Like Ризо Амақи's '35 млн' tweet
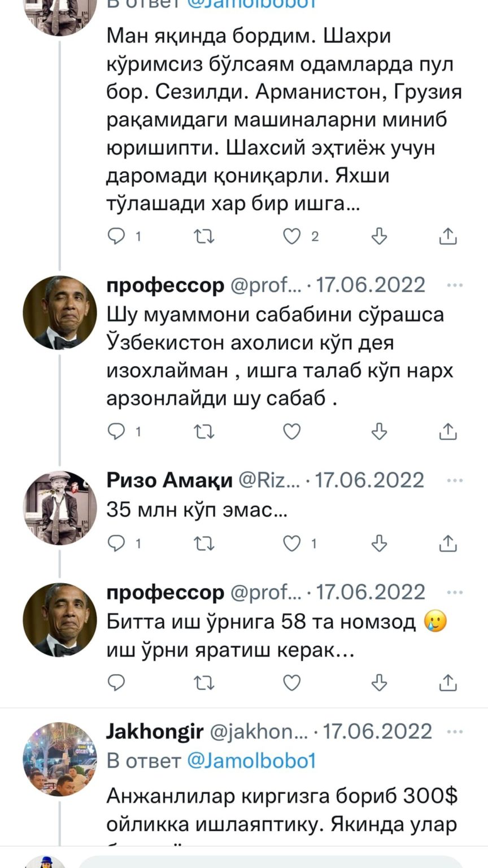Screen dimensions: 488x868 (291, 544)
